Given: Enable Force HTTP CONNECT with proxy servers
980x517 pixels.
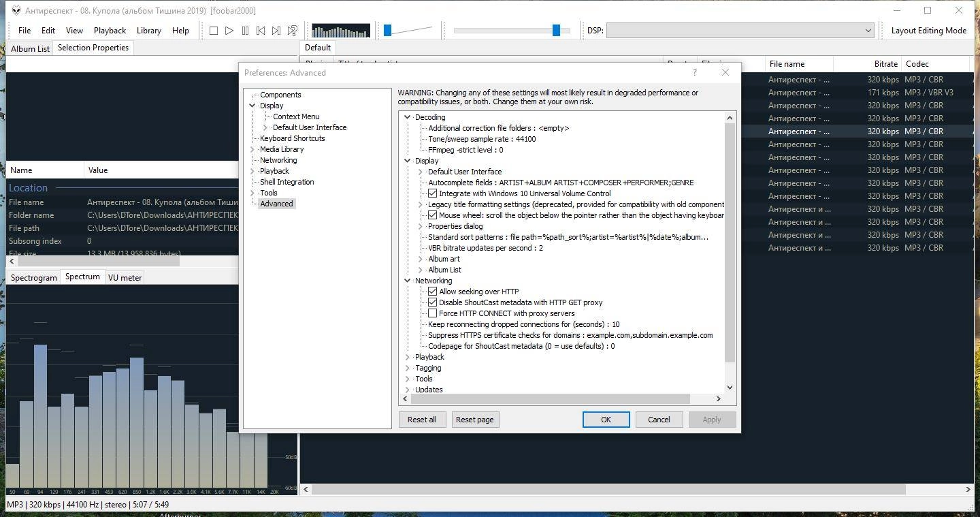Looking at the screenshot, I should (x=432, y=313).
